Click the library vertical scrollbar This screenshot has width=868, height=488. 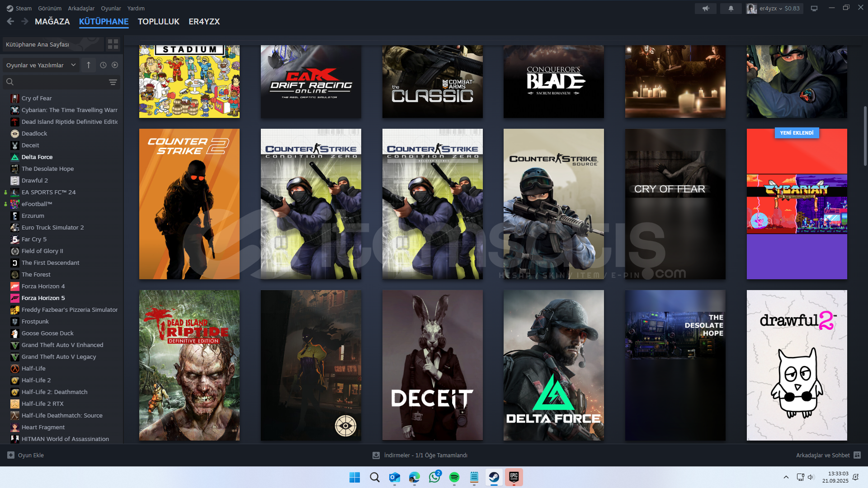click(x=865, y=136)
